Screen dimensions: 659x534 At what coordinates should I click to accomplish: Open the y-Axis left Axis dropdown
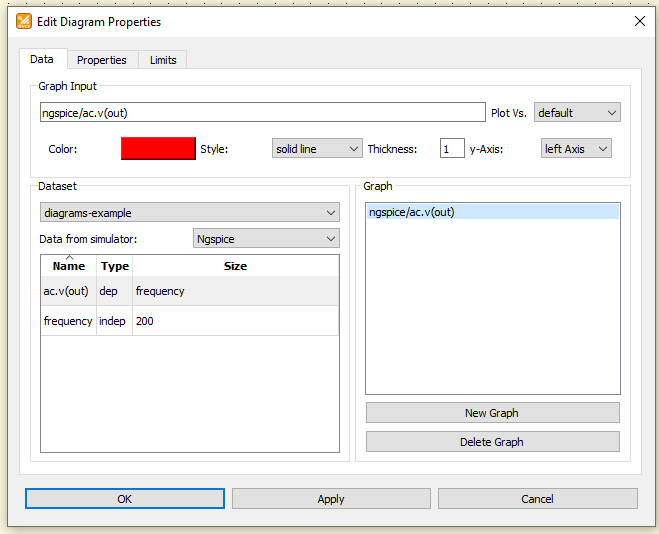point(576,149)
